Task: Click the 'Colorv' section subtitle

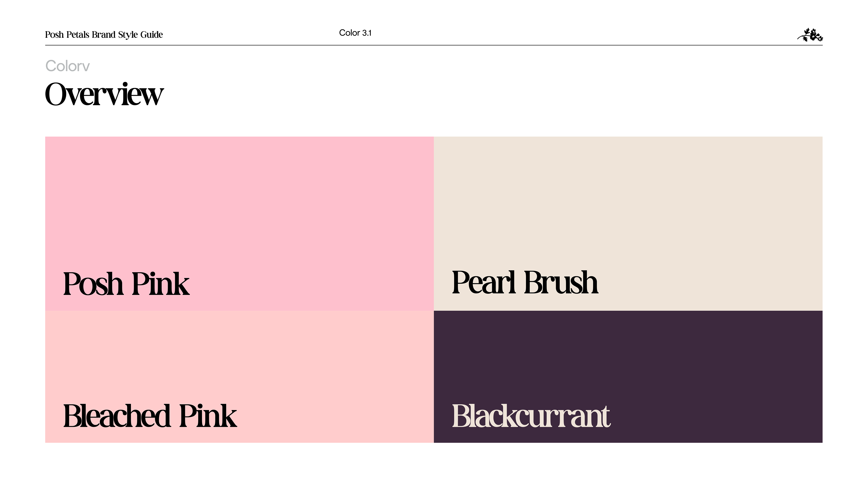Action: pyautogui.click(x=67, y=66)
